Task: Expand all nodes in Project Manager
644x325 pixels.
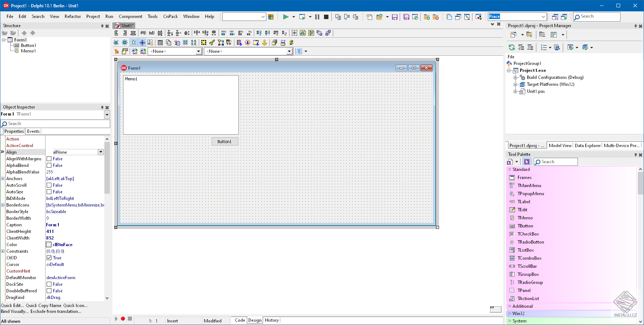Action: coord(521,47)
